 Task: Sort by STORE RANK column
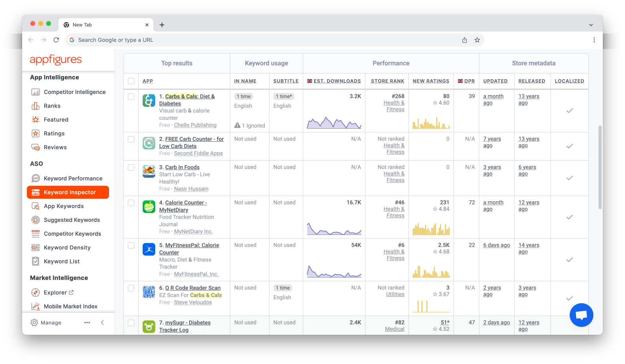coord(388,81)
